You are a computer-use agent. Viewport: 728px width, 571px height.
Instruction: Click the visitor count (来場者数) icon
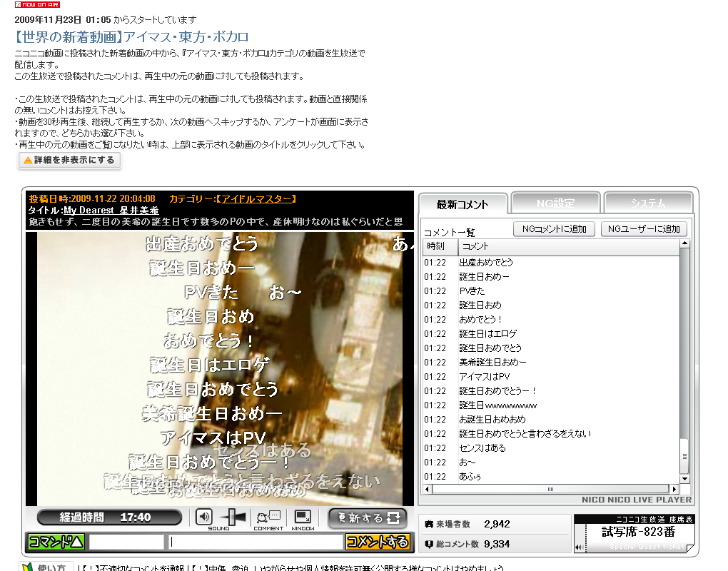coord(428,525)
